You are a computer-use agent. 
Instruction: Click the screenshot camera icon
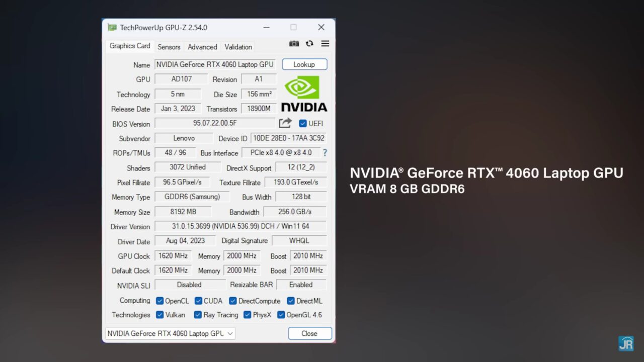[x=294, y=44]
